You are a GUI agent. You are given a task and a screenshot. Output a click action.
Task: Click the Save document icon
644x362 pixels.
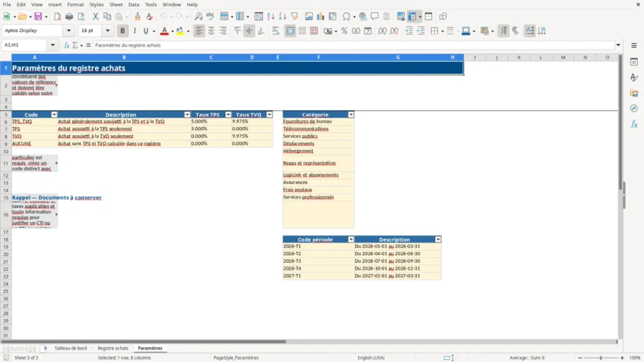click(x=38, y=16)
